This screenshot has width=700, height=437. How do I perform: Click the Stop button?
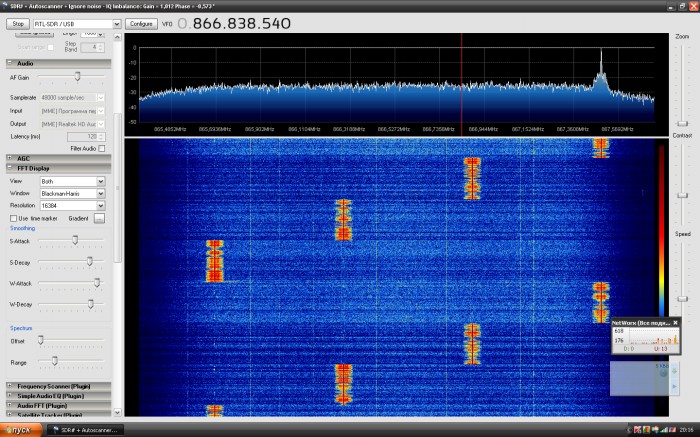point(18,24)
